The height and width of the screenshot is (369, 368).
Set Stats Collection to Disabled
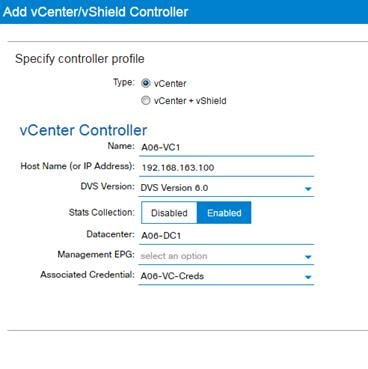[169, 213]
